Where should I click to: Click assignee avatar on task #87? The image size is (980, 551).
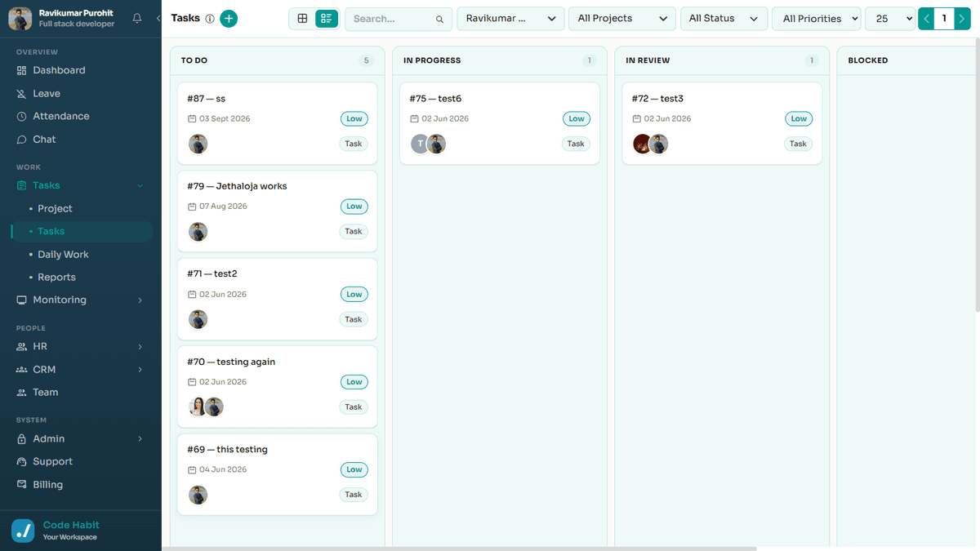[198, 144]
